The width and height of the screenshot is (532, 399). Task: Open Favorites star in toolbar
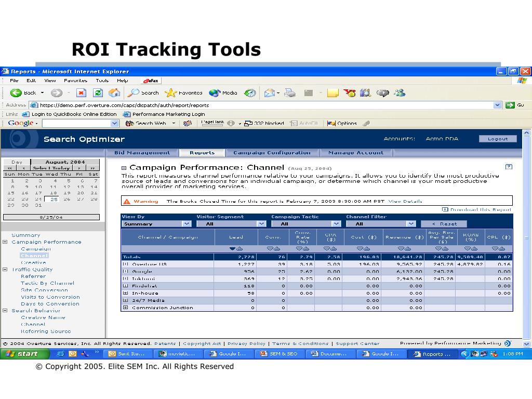coord(170,92)
